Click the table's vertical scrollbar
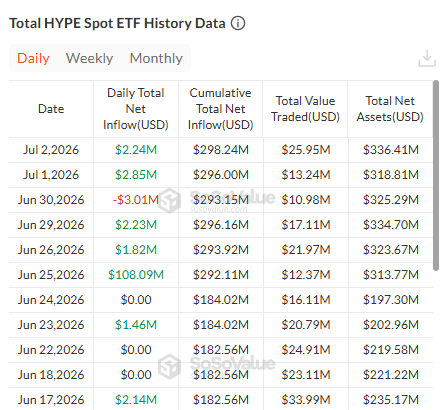Image resolution: width=444 pixels, height=410 pixels. (x=436, y=175)
